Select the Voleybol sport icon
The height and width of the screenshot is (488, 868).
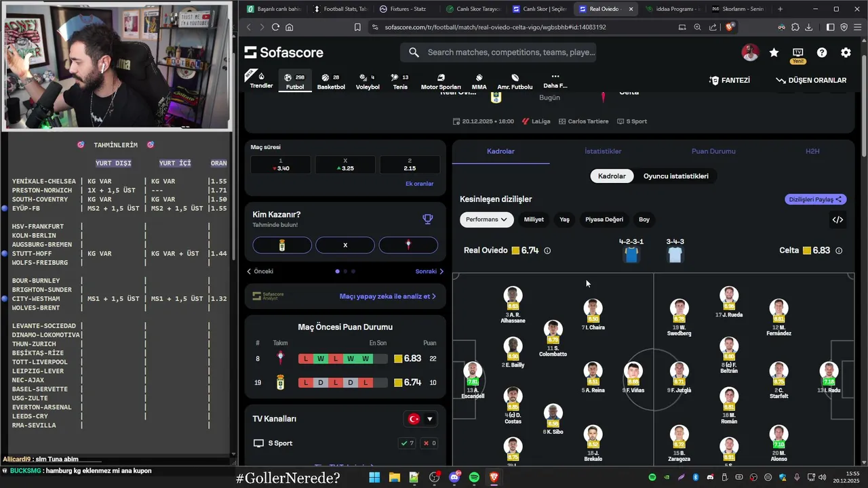click(x=368, y=81)
